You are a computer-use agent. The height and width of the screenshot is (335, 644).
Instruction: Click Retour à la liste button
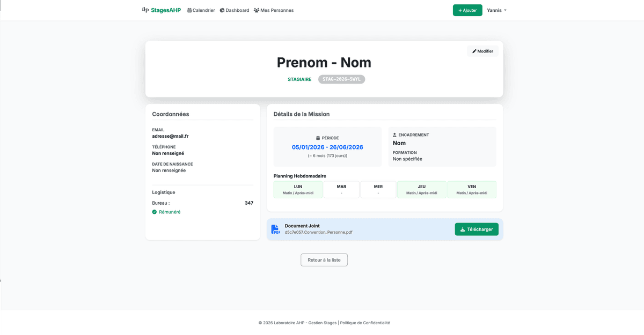[324, 260]
